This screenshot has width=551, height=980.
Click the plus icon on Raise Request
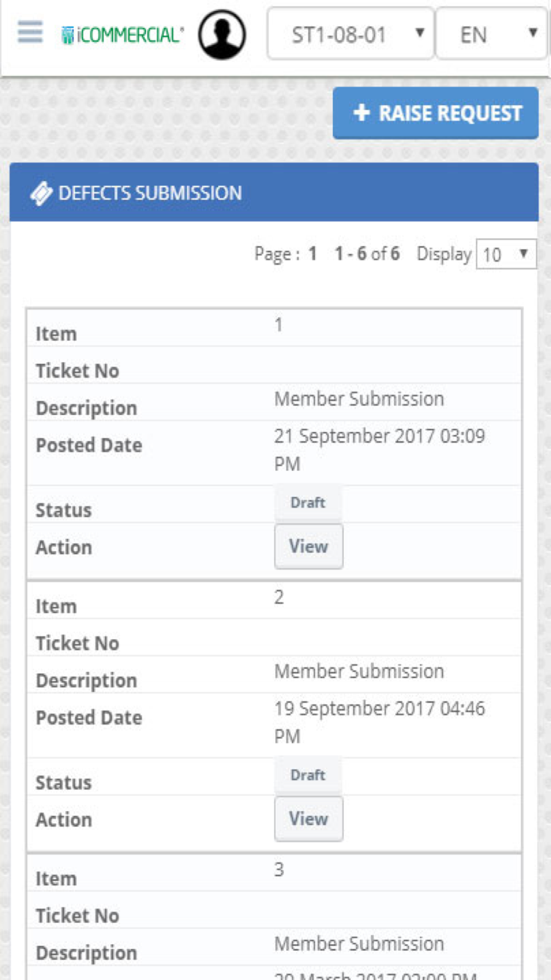click(x=361, y=113)
